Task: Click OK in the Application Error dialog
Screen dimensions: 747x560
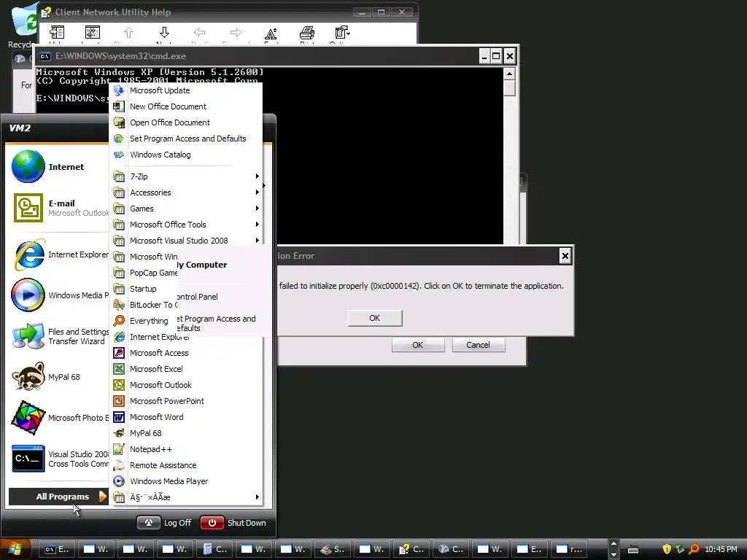Action: coord(375,318)
